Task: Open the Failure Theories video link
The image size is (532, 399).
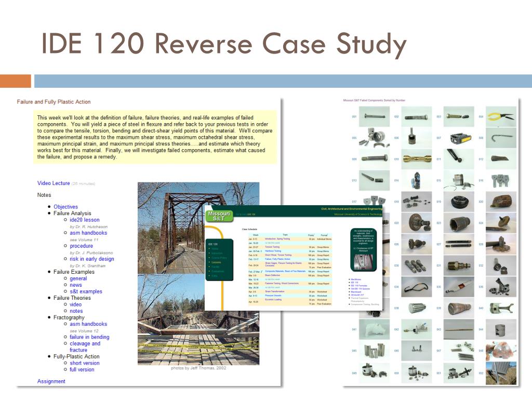Action: (x=75, y=304)
